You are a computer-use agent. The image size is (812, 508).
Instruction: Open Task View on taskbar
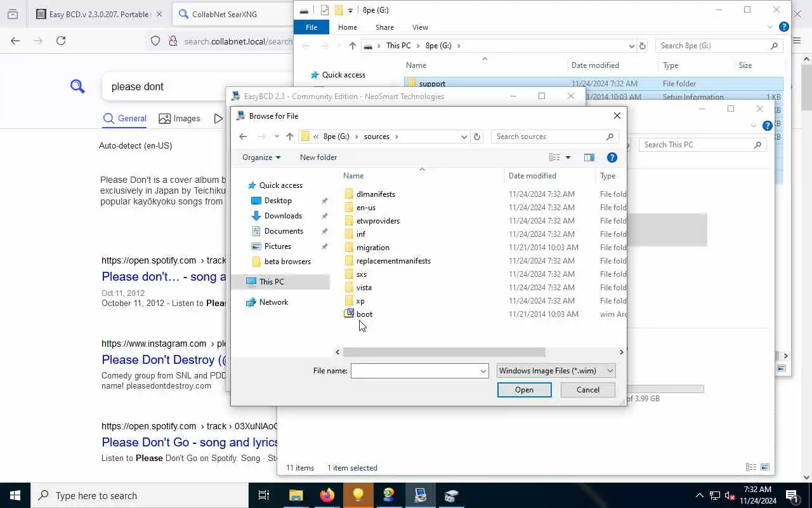pyautogui.click(x=264, y=495)
